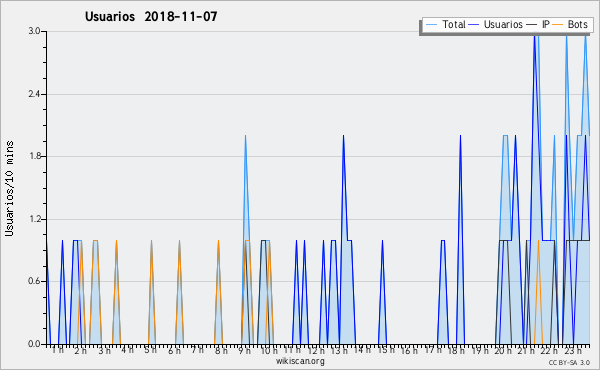Click the '5 h' x-axis label
Image resolution: width=600 pixels, height=370 pixels.
tap(150, 350)
